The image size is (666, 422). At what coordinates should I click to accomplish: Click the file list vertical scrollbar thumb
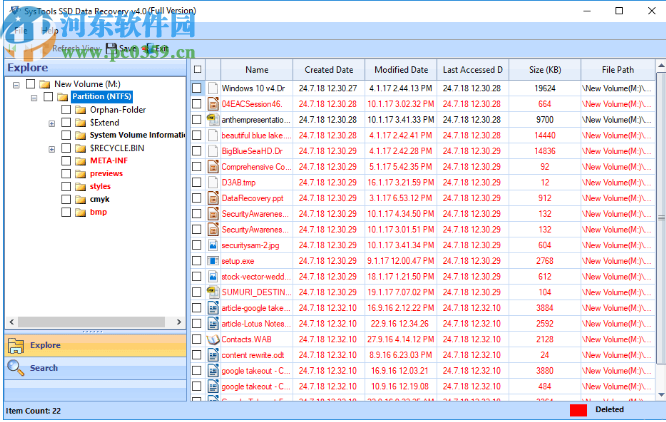661,218
